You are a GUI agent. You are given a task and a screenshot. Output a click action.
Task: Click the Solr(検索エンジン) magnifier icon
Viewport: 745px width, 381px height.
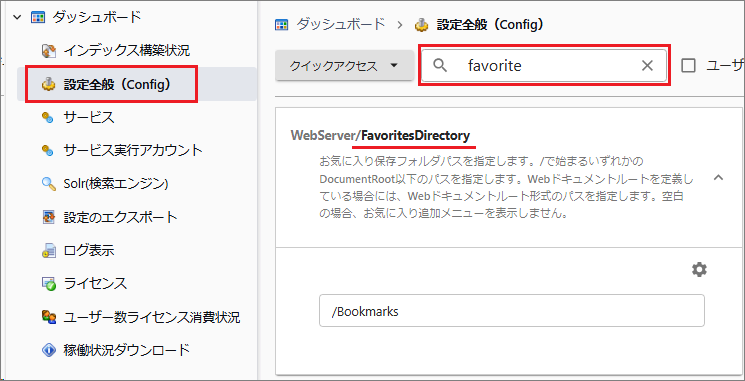pyautogui.click(x=48, y=184)
